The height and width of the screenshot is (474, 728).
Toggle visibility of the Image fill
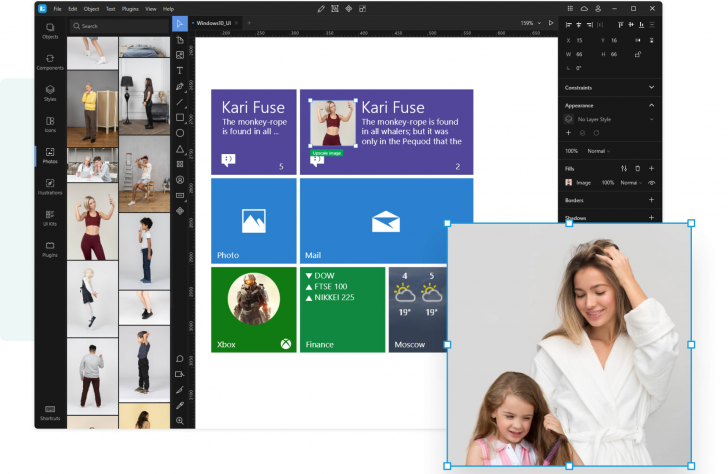[x=651, y=183]
